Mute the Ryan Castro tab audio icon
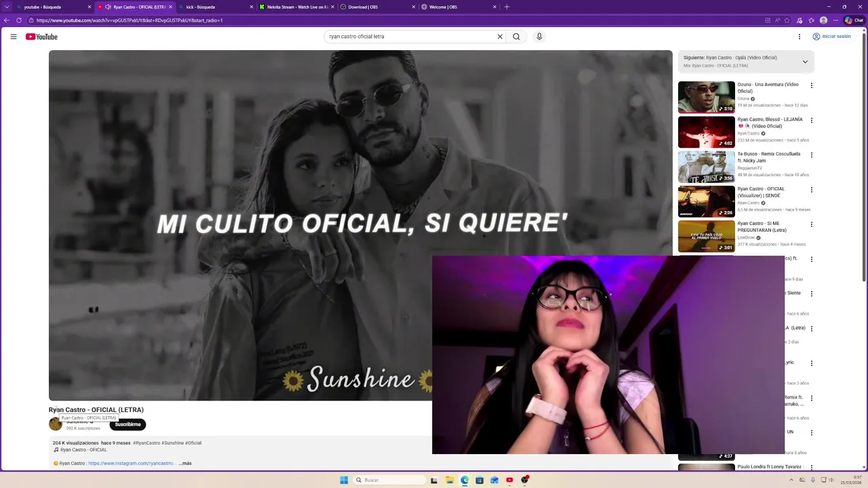Screen dimensions: 868x488 click(x=108, y=7)
